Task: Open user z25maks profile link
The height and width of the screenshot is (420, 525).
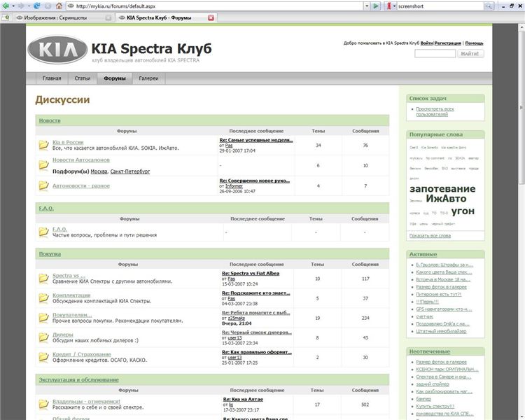Action: point(237,318)
